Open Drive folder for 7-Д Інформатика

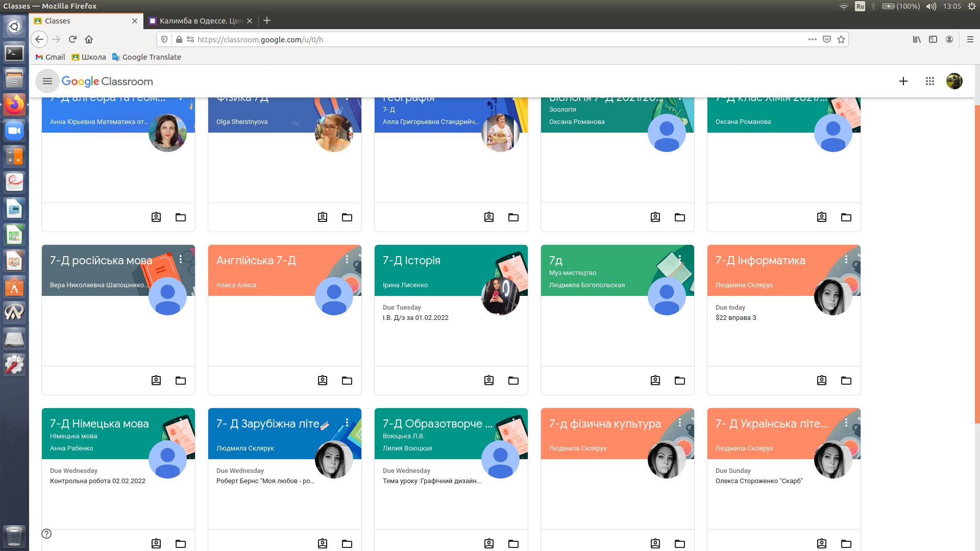[846, 381]
